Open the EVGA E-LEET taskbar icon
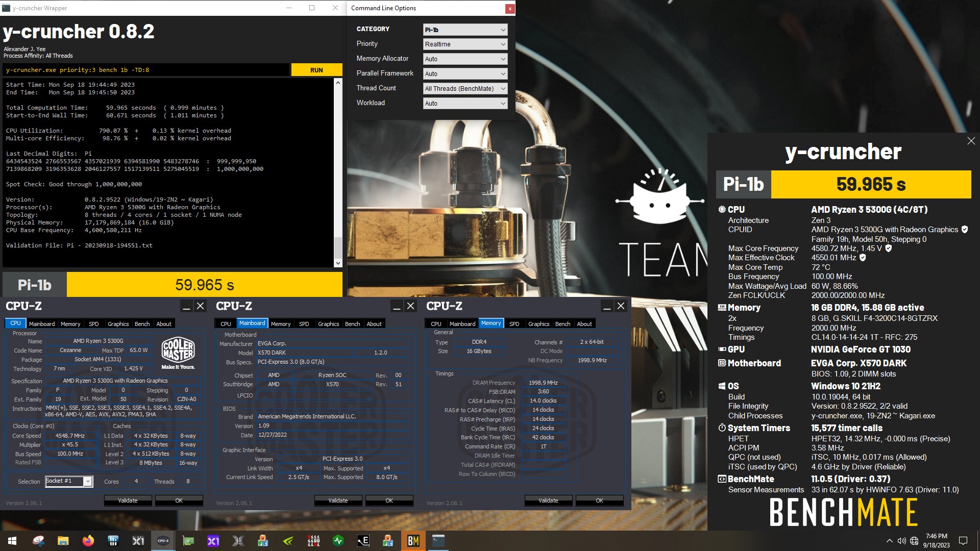Image resolution: width=980 pixels, height=551 pixels. tap(363, 541)
